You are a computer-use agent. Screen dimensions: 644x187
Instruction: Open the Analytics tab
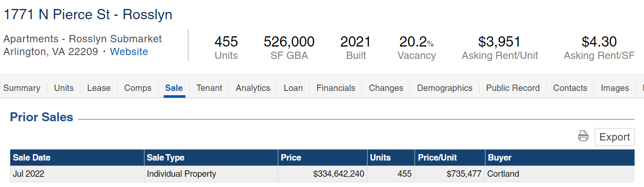pyautogui.click(x=253, y=88)
